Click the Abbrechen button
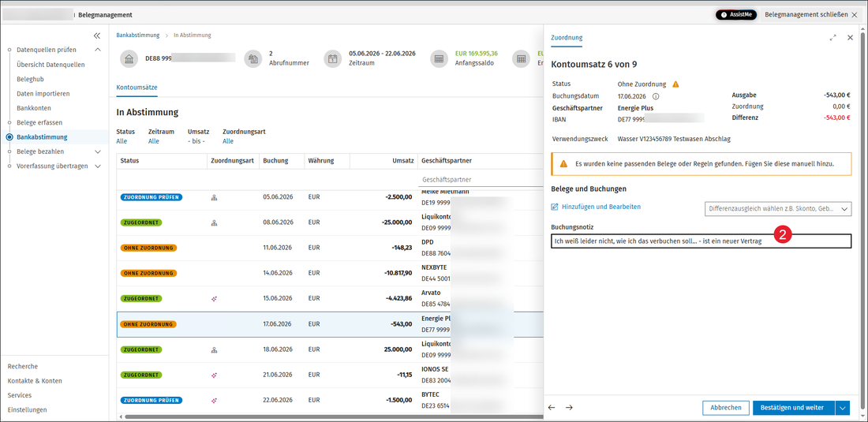The image size is (868, 422). coord(726,408)
